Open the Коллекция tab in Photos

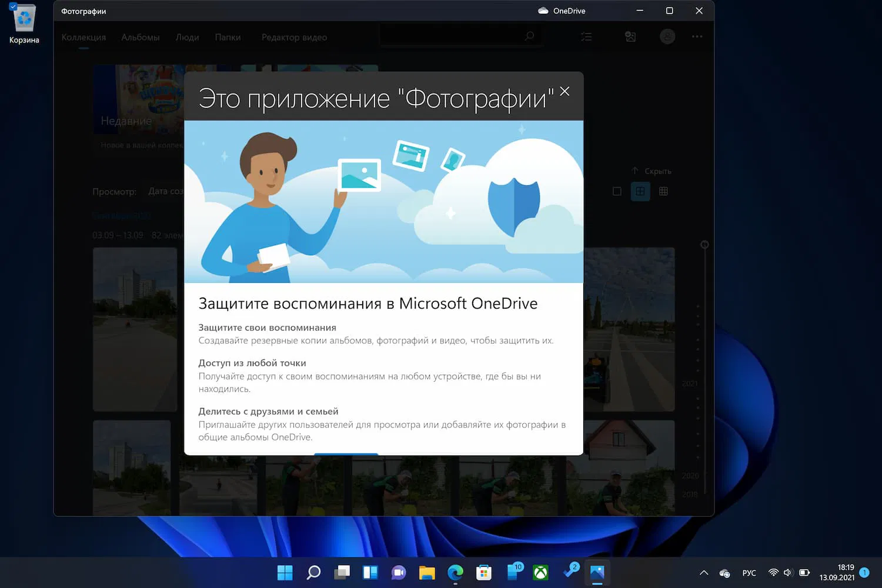click(83, 37)
